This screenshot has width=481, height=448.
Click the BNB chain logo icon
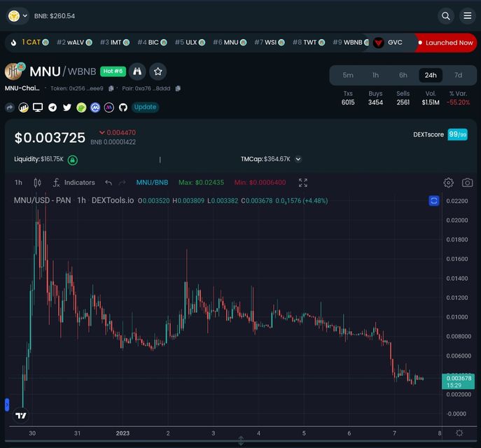(14, 16)
